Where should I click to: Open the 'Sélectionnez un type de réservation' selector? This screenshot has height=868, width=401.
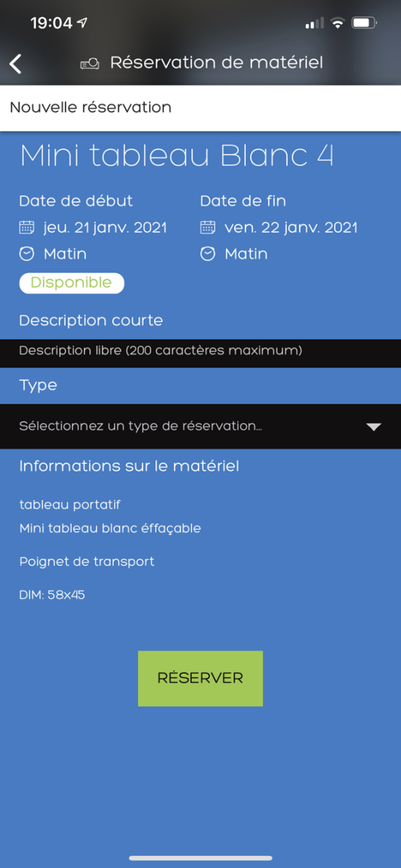point(200,426)
